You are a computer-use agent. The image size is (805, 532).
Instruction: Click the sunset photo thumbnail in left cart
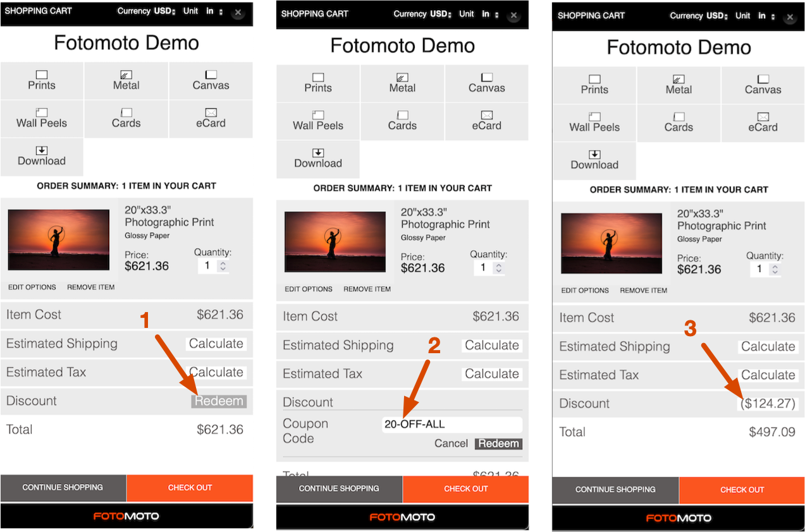59,240
